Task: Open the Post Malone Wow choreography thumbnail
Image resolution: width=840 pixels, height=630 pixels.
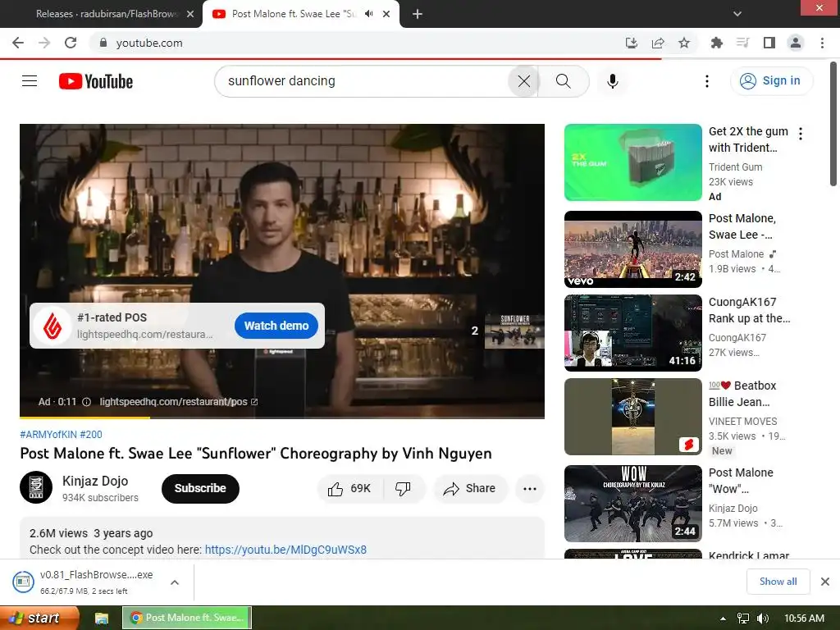Action: [x=632, y=504]
